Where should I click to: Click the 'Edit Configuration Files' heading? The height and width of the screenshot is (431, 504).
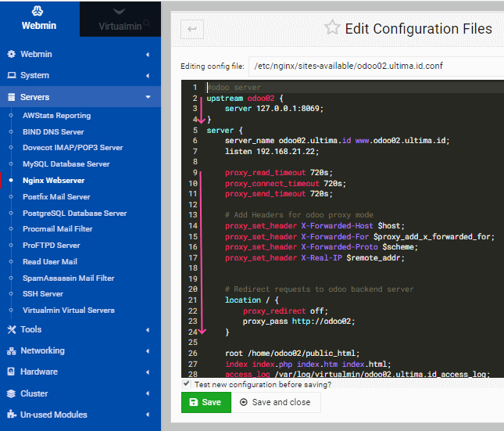(x=418, y=29)
